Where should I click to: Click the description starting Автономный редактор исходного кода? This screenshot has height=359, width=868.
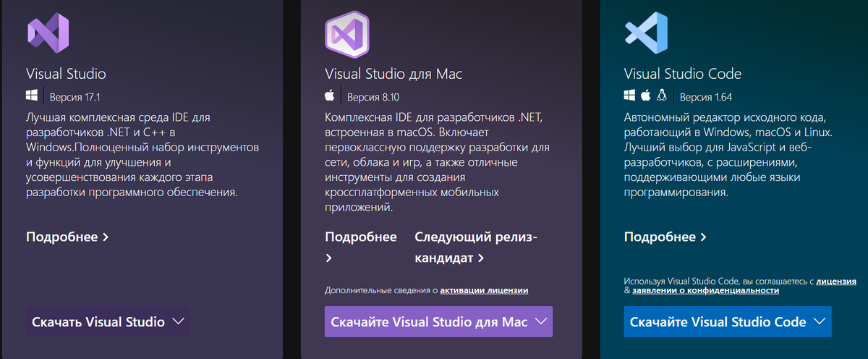point(728,154)
